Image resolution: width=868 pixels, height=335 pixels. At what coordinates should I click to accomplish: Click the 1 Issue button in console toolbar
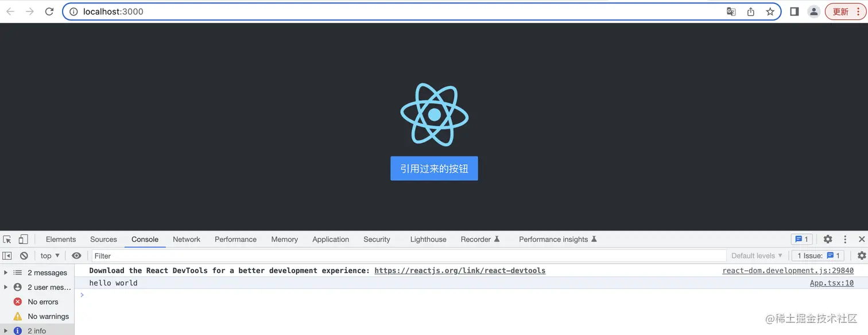point(818,256)
